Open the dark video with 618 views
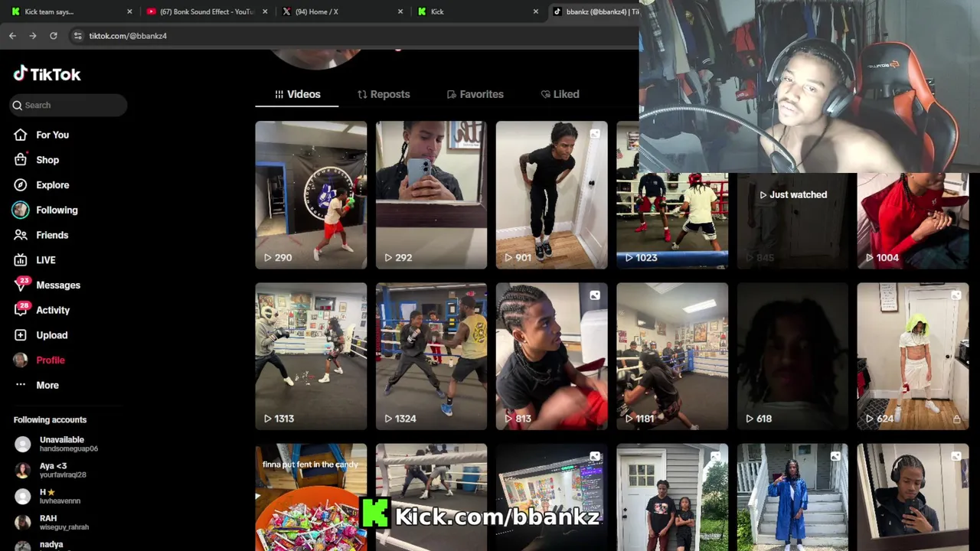 (792, 357)
